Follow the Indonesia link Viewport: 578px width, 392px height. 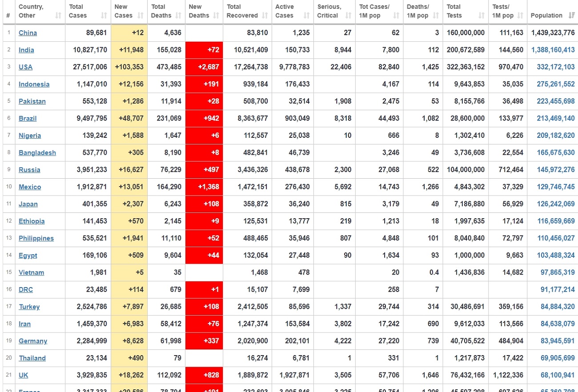pyautogui.click(x=34, y=84)
